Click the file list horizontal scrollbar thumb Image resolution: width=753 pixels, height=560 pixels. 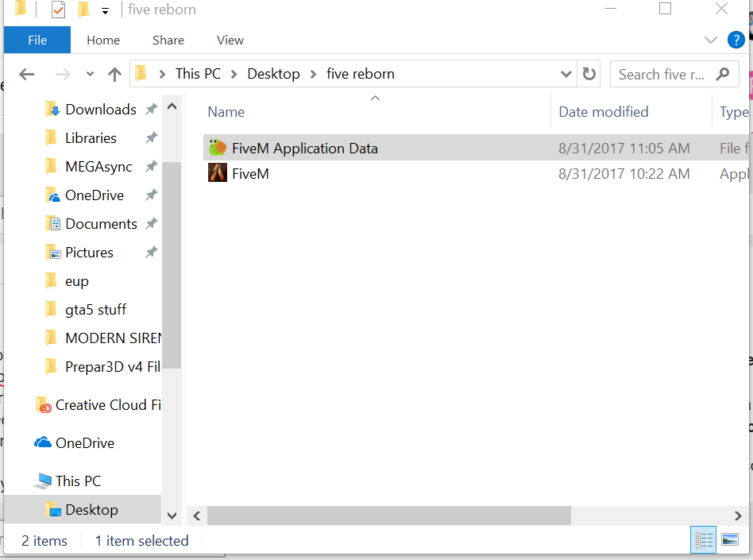389,516
